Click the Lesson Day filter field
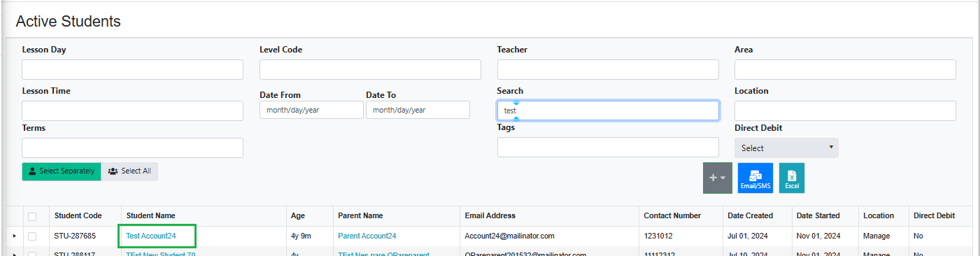The image size is (980, 256). [132, 69]
